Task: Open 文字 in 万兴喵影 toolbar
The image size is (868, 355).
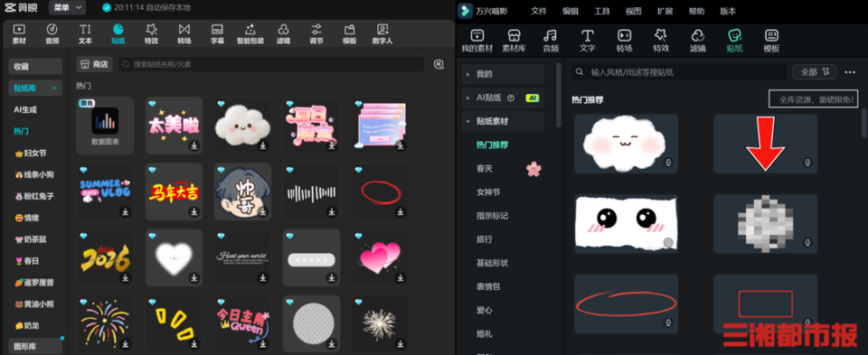Action: [x=588, y=41]
